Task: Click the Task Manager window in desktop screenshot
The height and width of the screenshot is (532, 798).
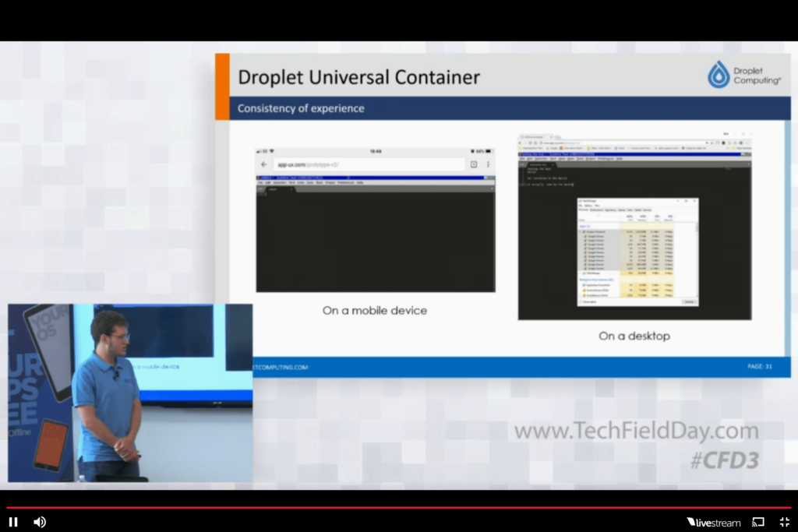Action: 637,252
